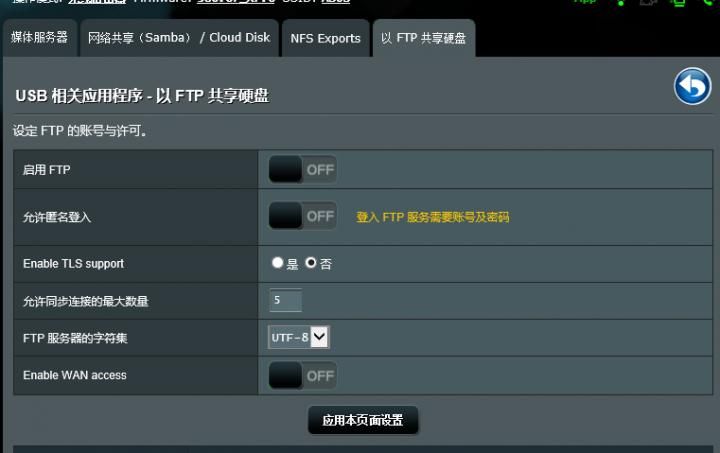Screen dimensions: 720x453
Task: Select the 以 FTP 共享硬盘 tab
Action: click(423, 38)
